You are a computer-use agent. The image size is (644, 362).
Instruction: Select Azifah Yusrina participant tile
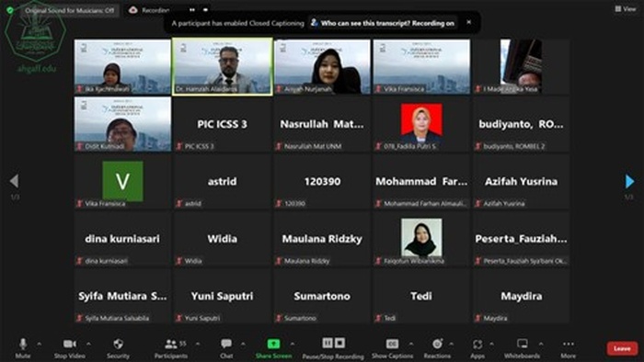click(521, 181)
